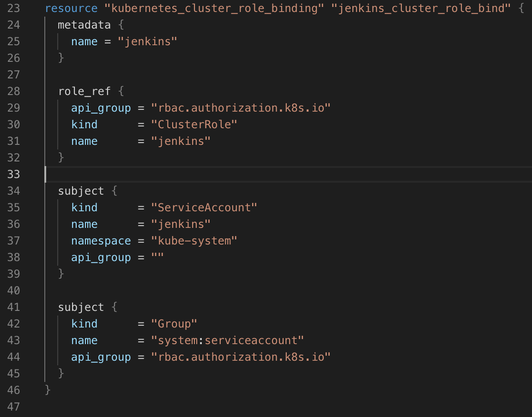This screenshot has height=417, width=532.
Task: Select the first subject block label
Action: tap(81, 191)
